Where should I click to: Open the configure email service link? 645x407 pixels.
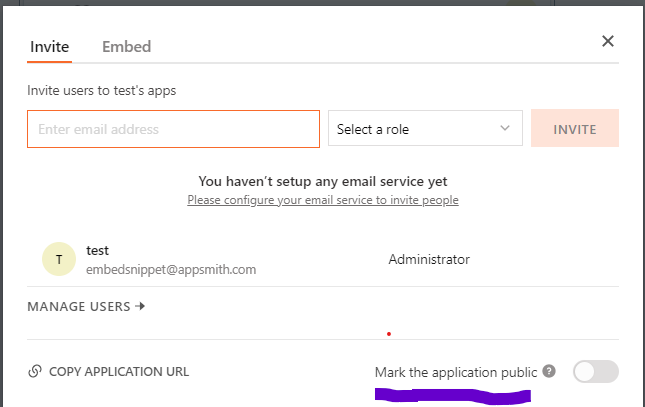click(x=323, y=200)
